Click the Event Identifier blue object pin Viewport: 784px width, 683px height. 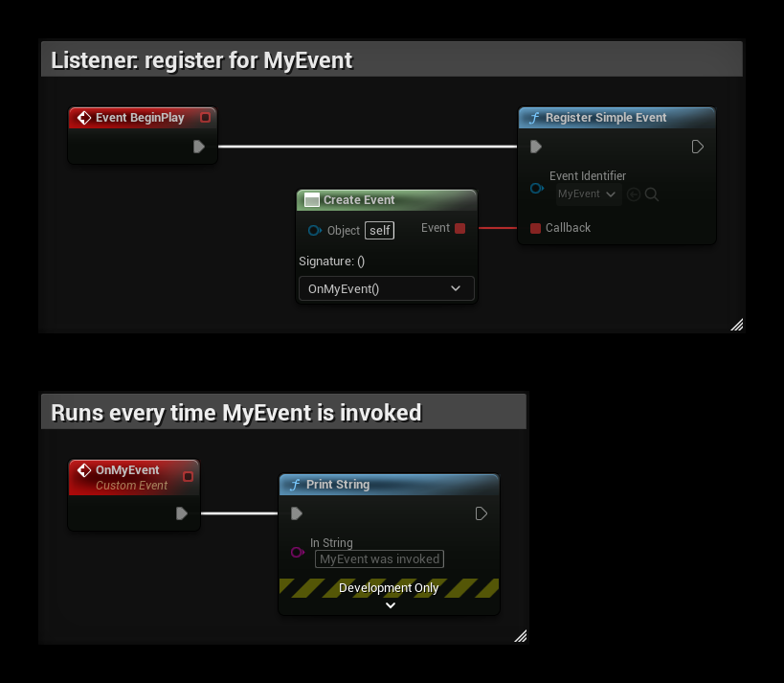pyautogui.click(x=536, y=188)
